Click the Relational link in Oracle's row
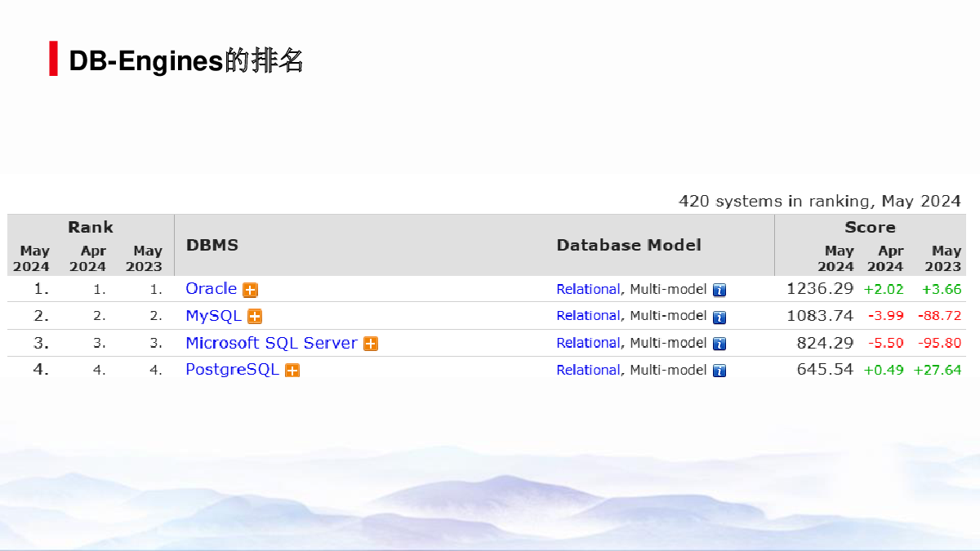Viewport: 980px width, 551px height. [588, 289]
